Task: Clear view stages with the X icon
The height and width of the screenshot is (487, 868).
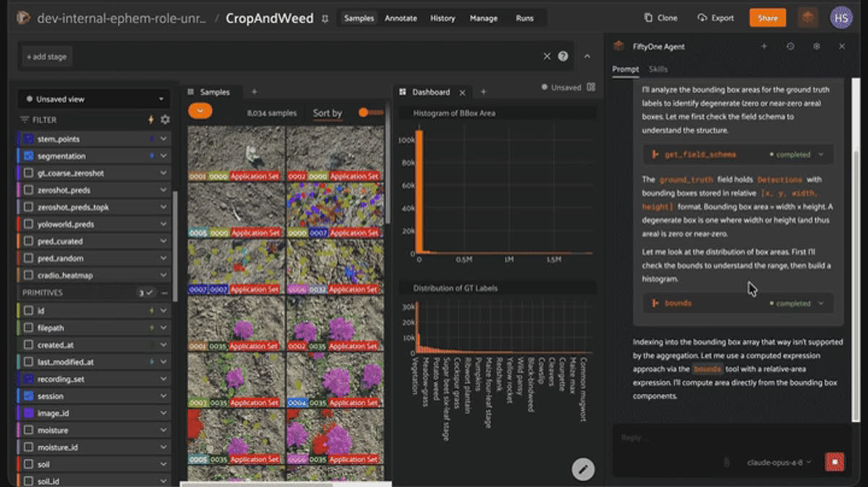Action: (548, 56)
